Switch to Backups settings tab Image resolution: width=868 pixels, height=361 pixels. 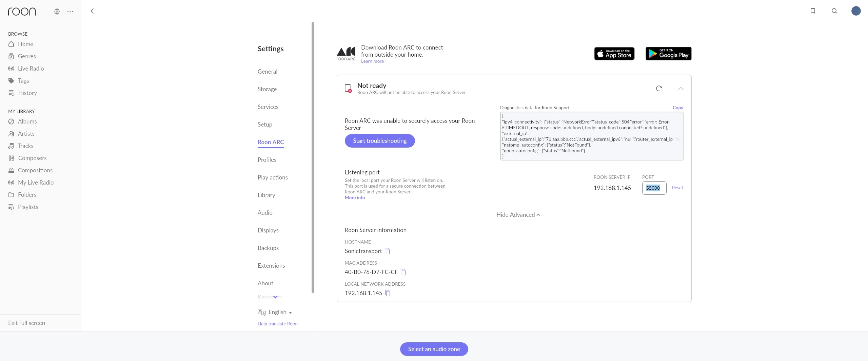268,248
